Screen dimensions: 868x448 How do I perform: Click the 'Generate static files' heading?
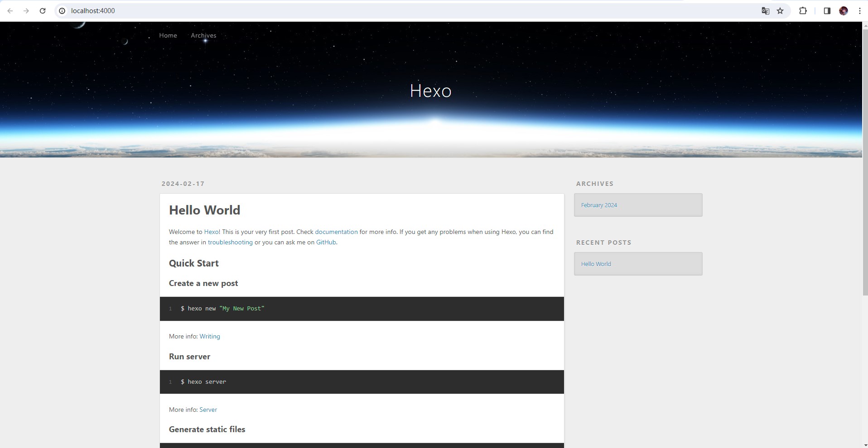[x=207, y=429]
